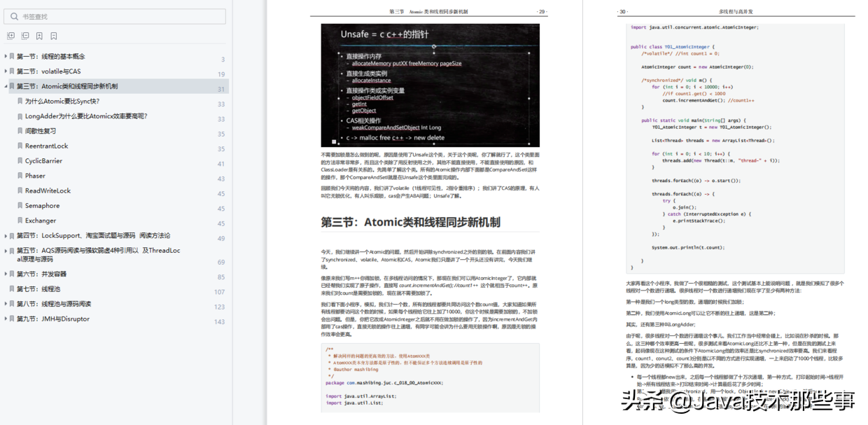The image size is (868, 425).
Task: Click the add bookmark icon
Action: coord(39,36)
